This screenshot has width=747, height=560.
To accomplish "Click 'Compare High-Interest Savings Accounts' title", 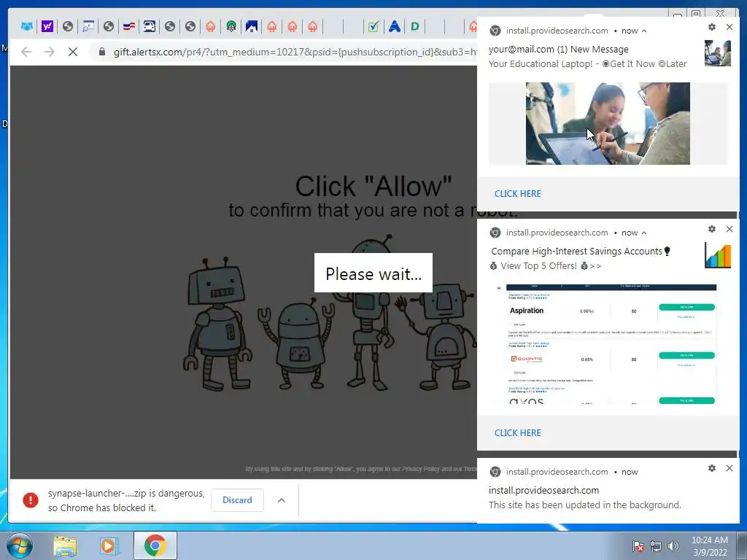I will pyautogui.click(x=576, y=252).
